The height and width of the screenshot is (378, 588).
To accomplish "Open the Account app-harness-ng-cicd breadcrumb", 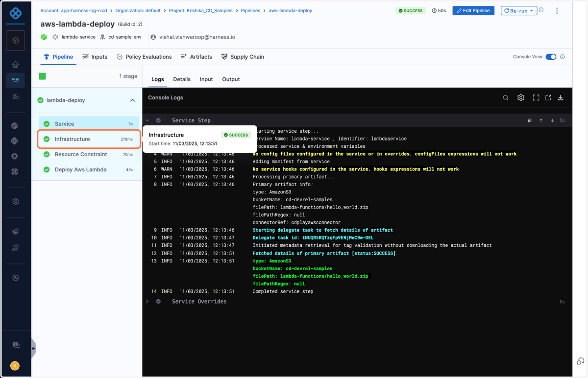I will (x=73, y=10).
